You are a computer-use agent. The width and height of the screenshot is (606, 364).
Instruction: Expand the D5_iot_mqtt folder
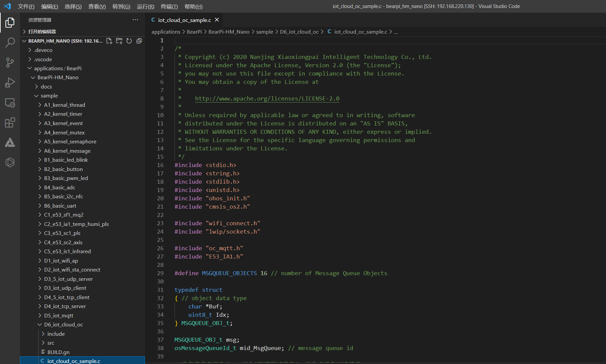coord(82,315)
